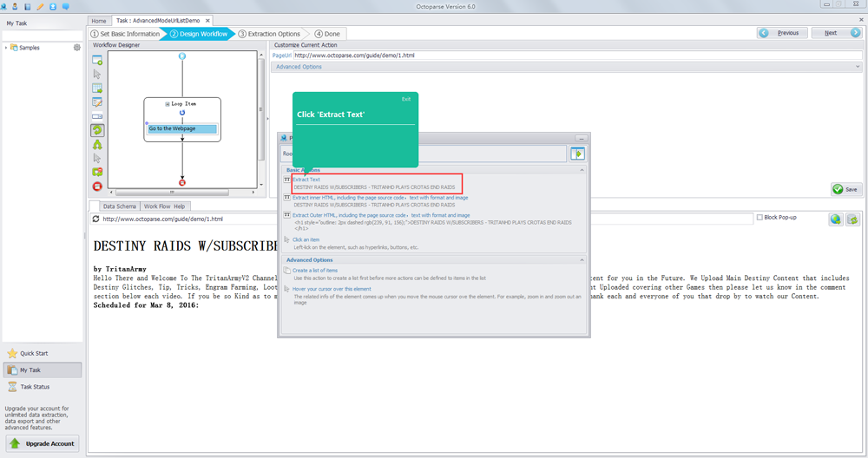Click the settings gear next to Samples
Viewport: 868px width, 458px height.
pos(77,48)
